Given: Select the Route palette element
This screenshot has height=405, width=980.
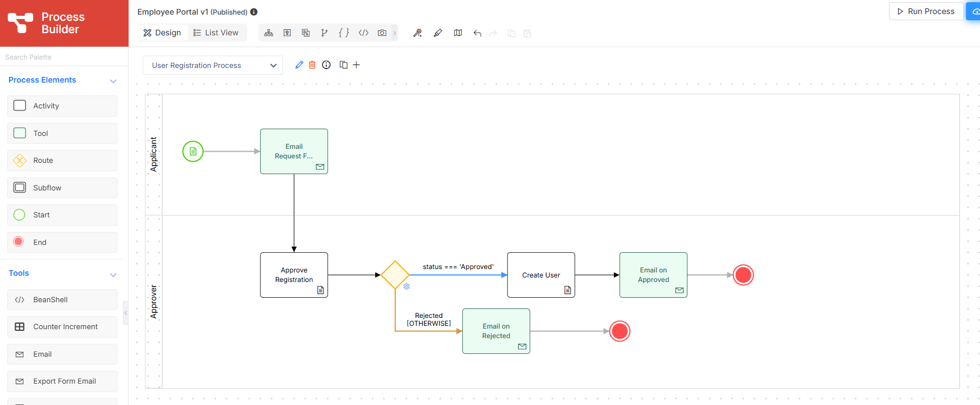Looking at the screenshot, I should (x=62, y=161).
